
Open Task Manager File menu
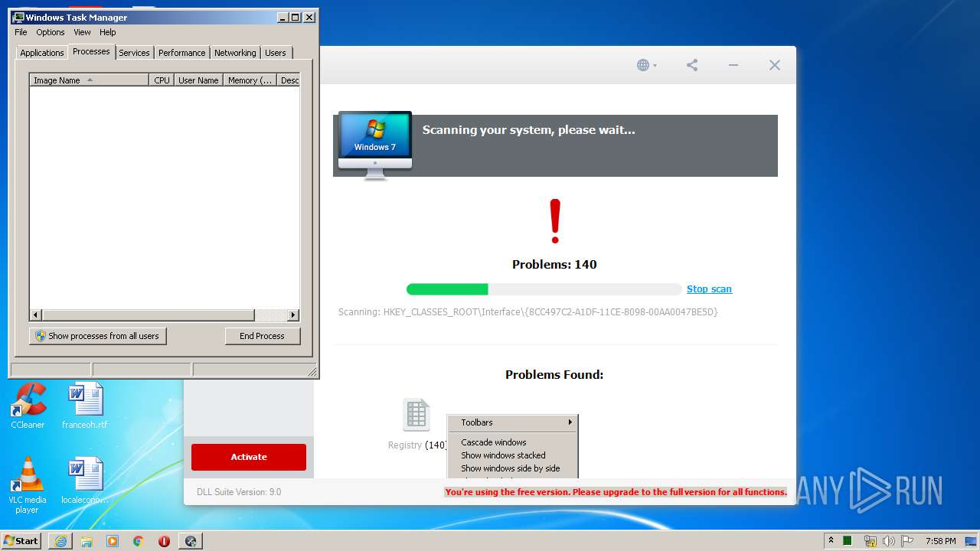coord(21,32)
